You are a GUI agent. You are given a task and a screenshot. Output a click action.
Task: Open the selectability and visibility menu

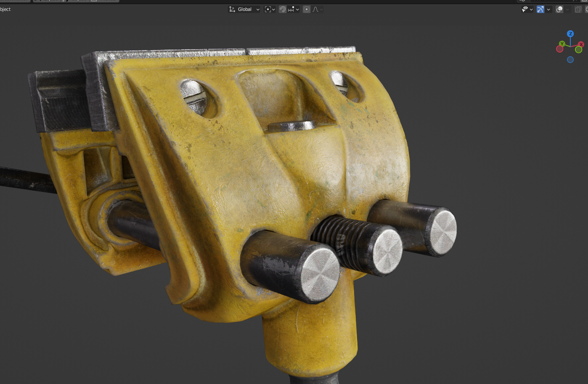[x=527, y=9]
